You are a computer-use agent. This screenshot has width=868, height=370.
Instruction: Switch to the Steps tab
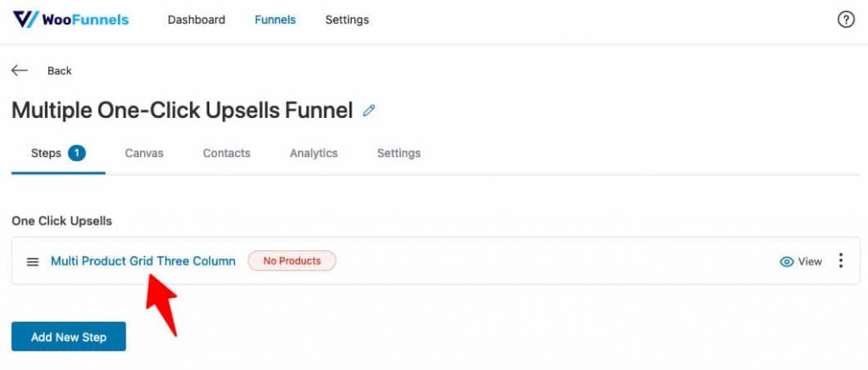tap(58, 154)
